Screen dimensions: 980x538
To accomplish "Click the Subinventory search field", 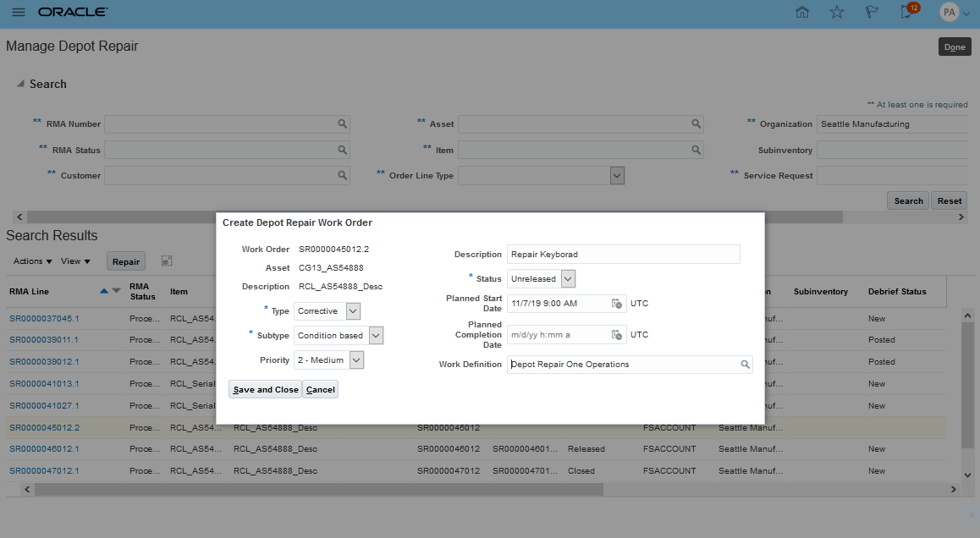I will [x=895, y=150].
